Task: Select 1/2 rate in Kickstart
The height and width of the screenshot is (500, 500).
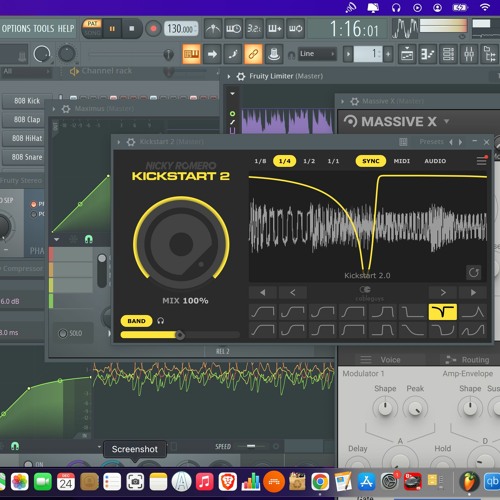Action: click(309, 161)
